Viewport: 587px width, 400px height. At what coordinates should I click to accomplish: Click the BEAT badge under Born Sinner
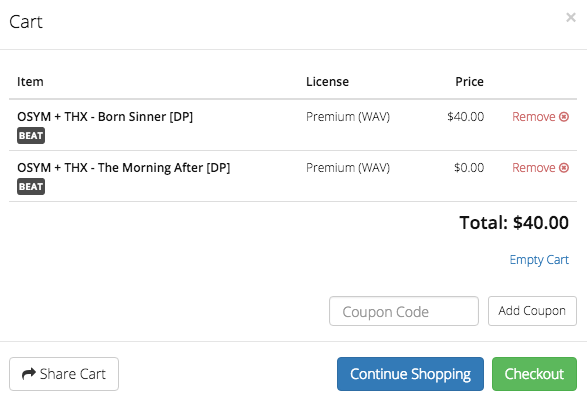pyautogui.click(x=31, y=136)
